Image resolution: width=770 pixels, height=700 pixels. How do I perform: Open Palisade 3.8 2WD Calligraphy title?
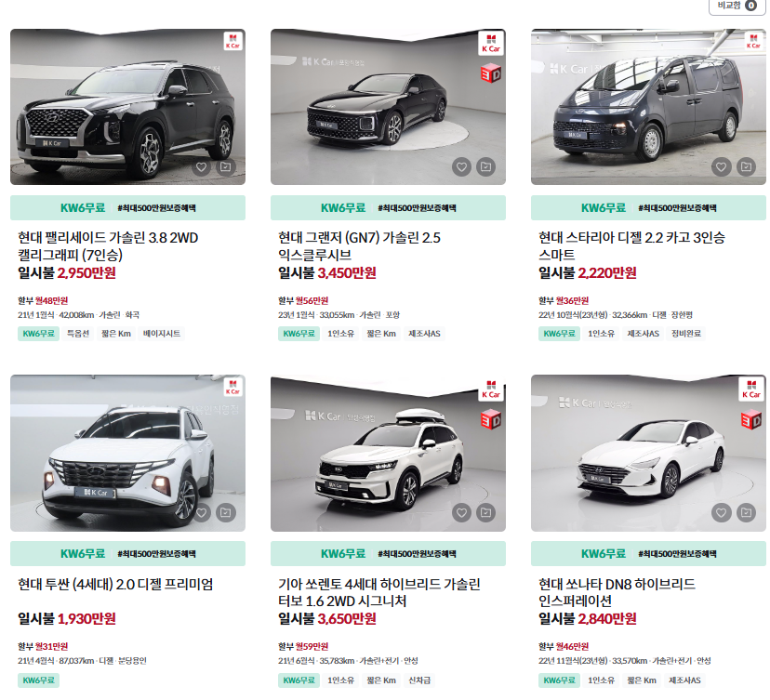(x=108, y=246)
